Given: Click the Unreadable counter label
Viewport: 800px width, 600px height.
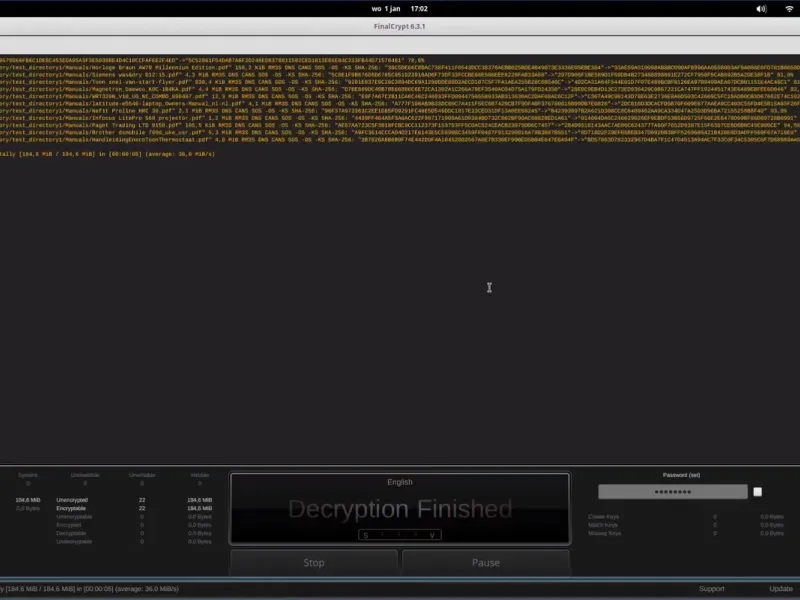Looking at the screenshot, I should point(85,475).
